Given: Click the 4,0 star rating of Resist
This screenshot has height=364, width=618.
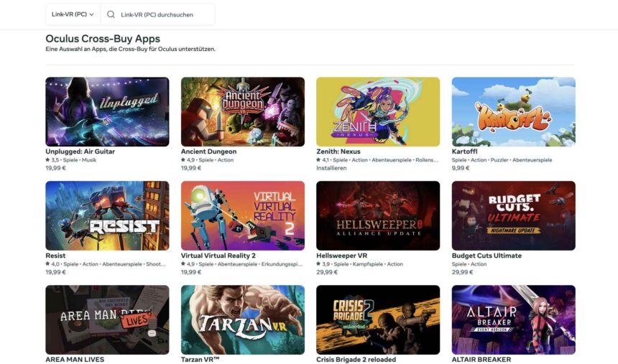Looking at the screenshot, I should click(52, 264).
